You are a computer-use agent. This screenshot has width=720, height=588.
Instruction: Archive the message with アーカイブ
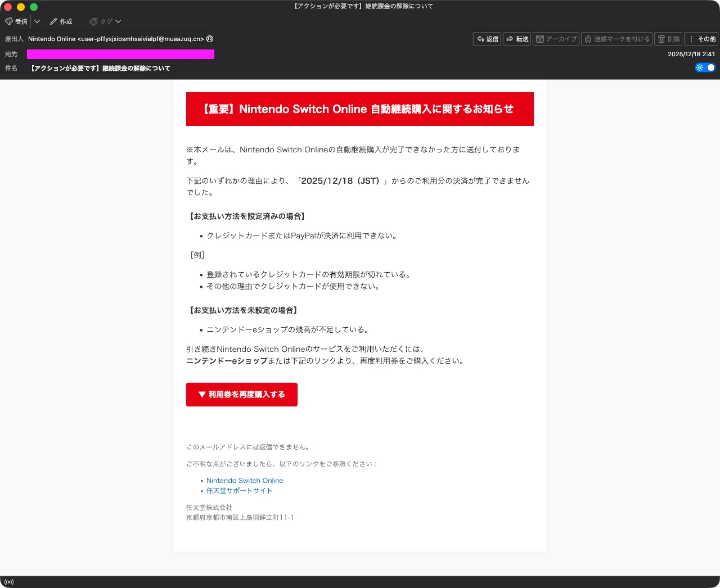point(556,39)
